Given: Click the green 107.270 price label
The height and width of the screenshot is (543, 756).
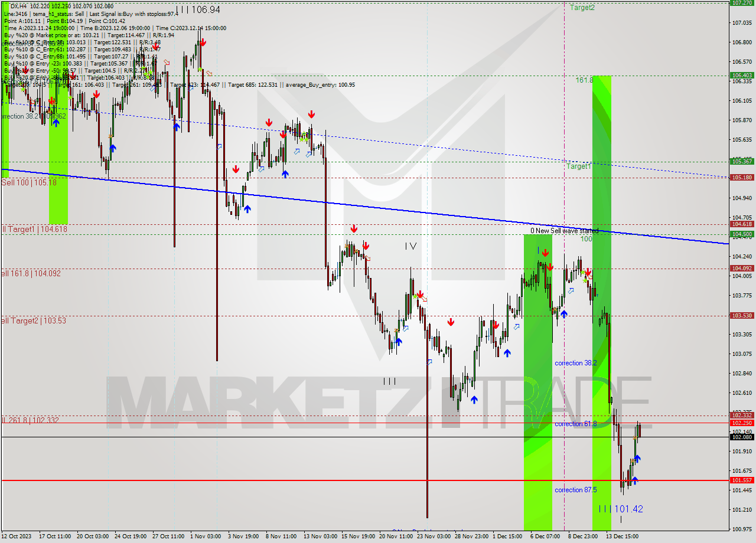Looking at the screenshot, I should 742,2.
